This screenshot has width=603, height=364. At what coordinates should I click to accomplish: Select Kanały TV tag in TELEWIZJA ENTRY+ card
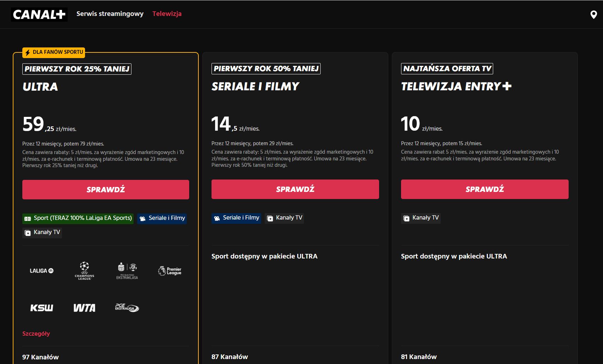click(421, 218)
